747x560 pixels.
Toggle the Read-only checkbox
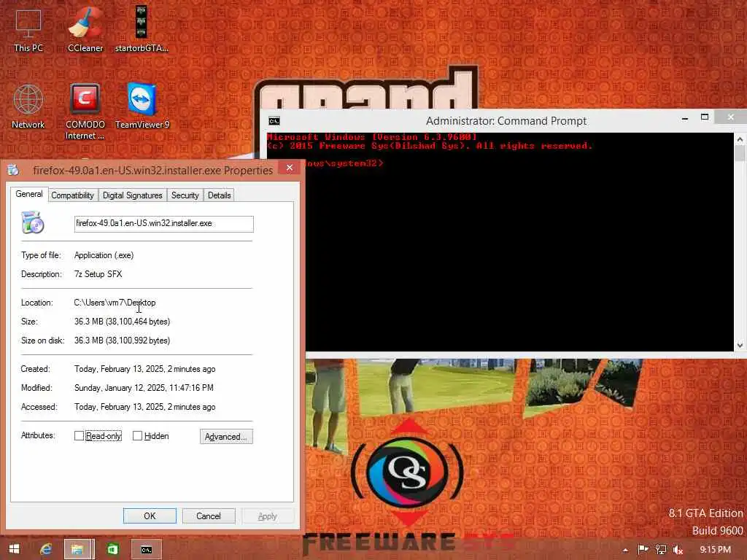79,436
